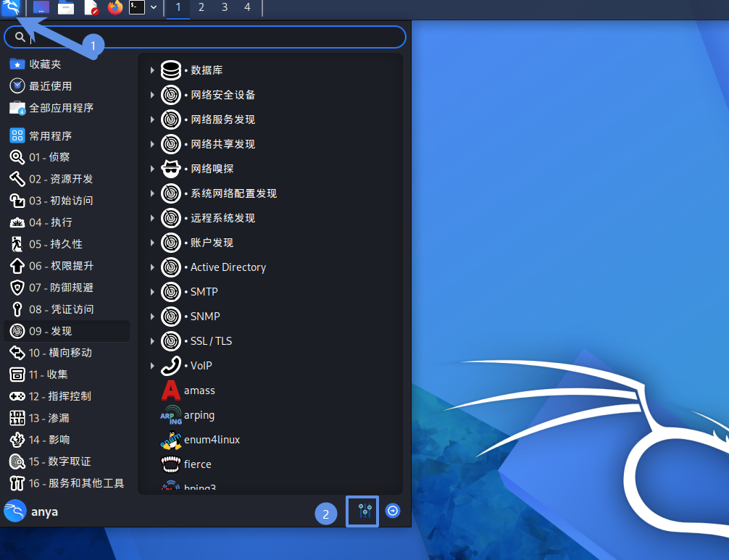
Task: Open the file manager panel icon
Action: point(66,8)
